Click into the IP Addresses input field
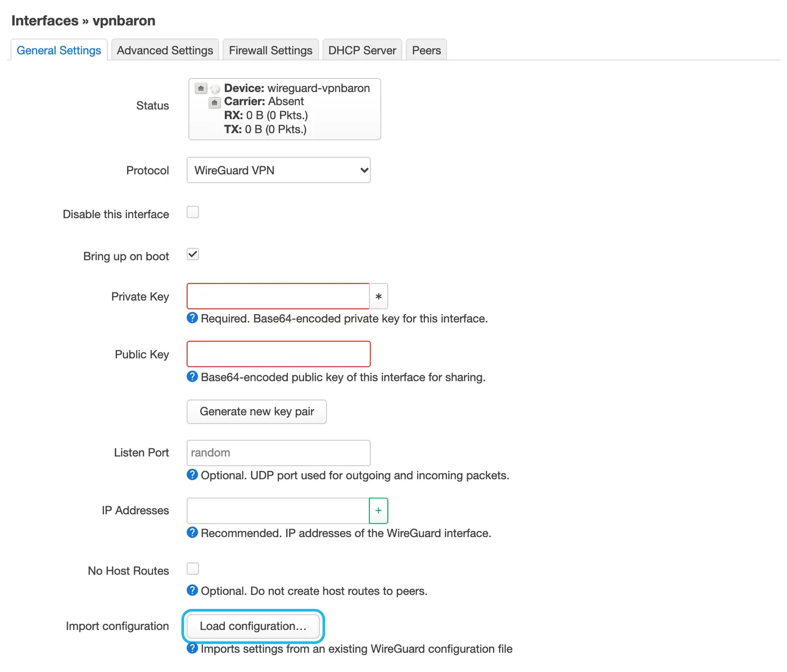This screenshot has width=787, height=672. (x=278, y=511)
